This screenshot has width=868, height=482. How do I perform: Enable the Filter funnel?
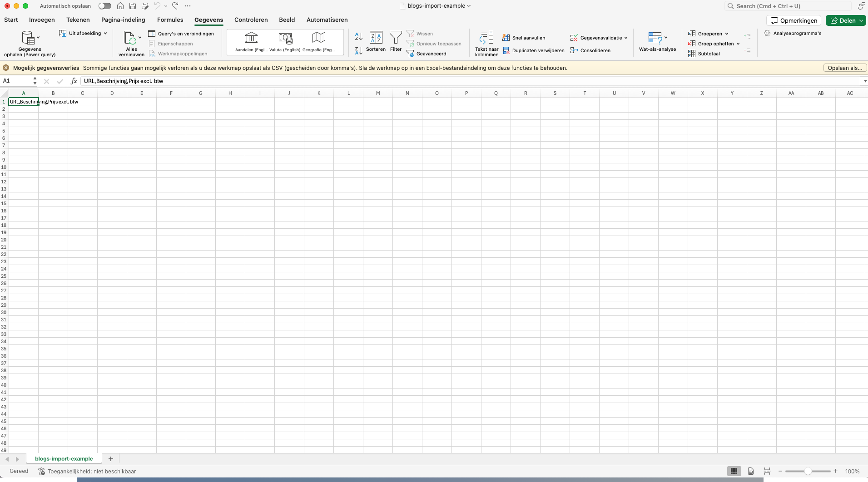tap(396, 41)
